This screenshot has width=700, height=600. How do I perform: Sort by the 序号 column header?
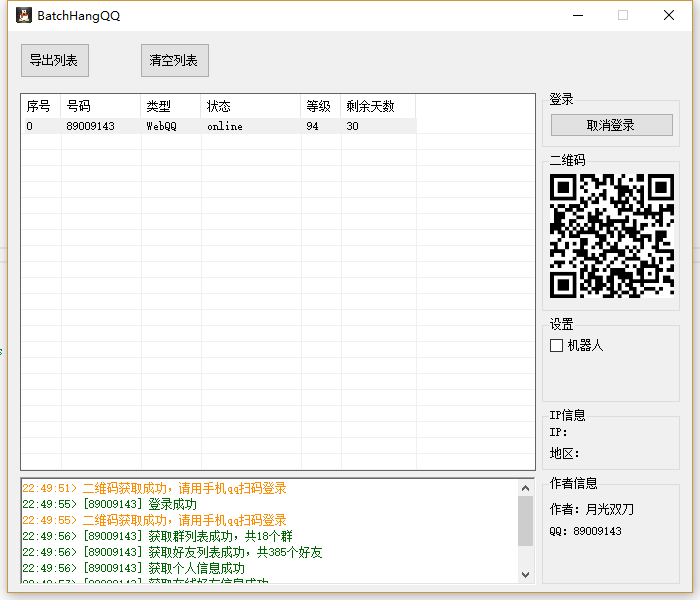click(41, 106)
